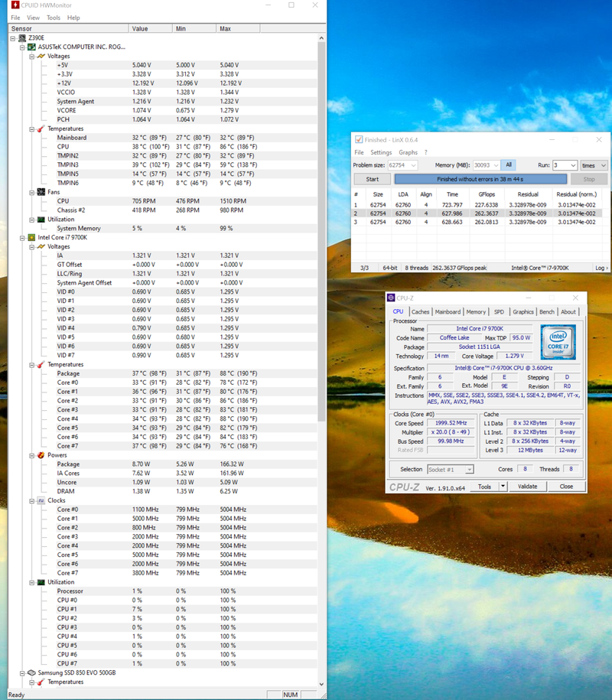Open the LinX Graphs menu
The width and height of the screenshot is (612, 700).
[408, 152]
